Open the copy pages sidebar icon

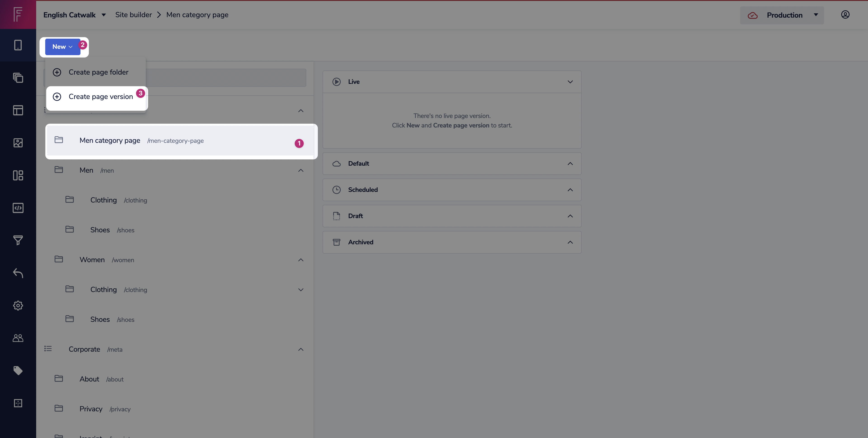tap(18, 78)
